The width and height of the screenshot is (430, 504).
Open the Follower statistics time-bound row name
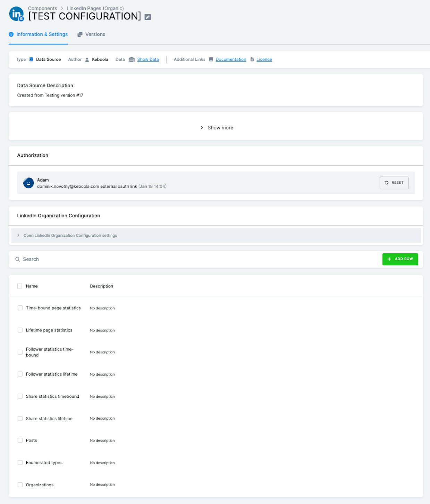coord(50,352)
